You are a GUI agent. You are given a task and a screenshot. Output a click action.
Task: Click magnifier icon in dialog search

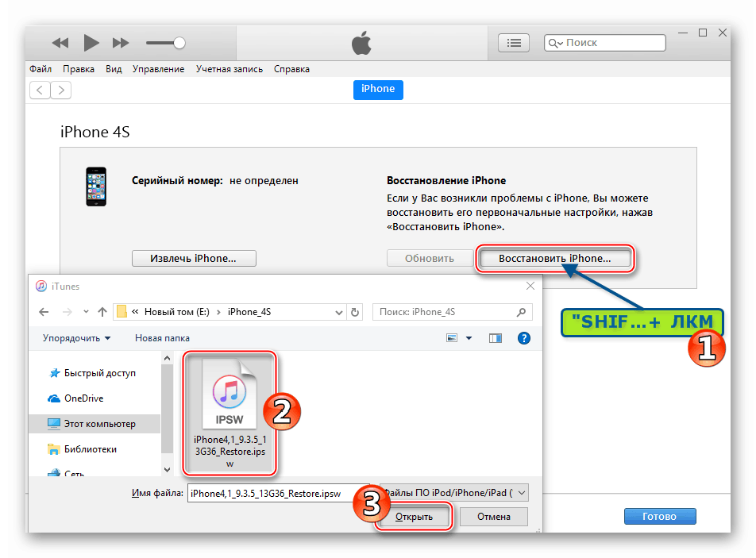click(x=521, y=312)
